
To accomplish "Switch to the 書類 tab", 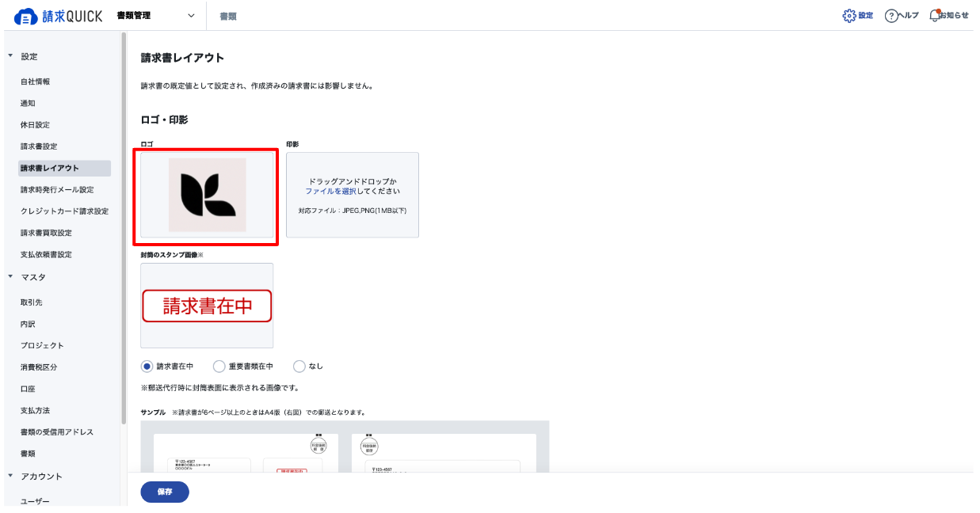I will point(228,16).
